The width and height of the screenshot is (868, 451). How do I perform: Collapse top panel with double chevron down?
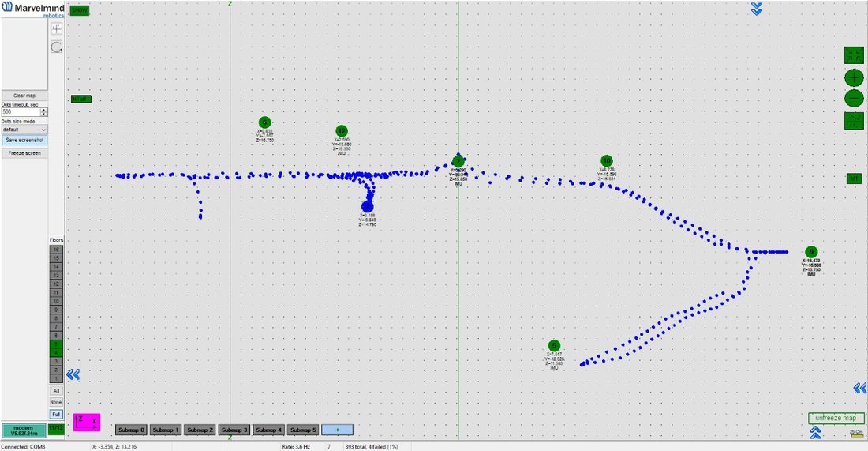[757, 9]
